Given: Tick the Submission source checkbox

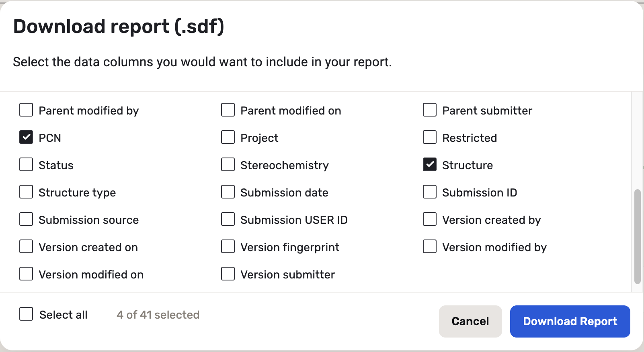Looking at the screenshot, I should point(26,219).
